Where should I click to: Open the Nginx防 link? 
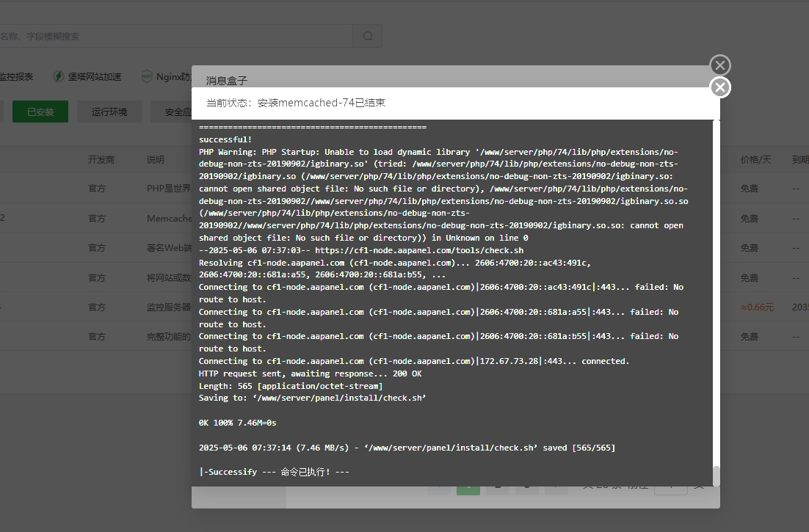(174, 77)
